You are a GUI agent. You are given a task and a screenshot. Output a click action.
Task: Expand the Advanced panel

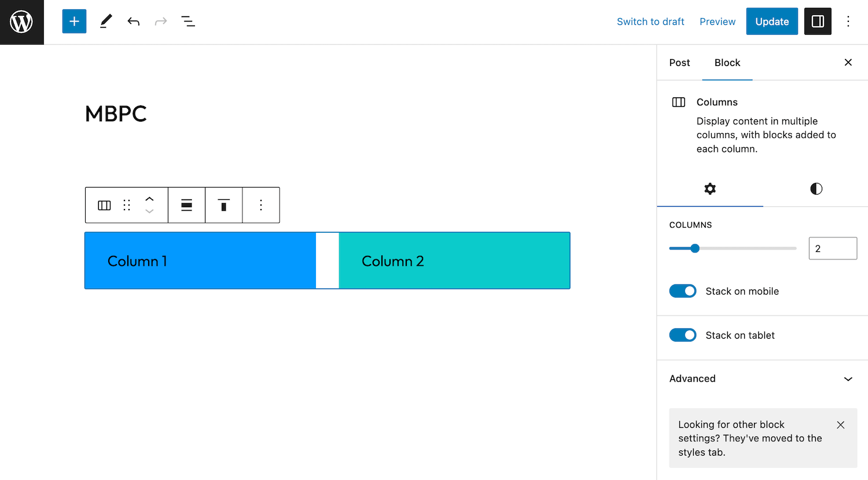tap(762, 379)
